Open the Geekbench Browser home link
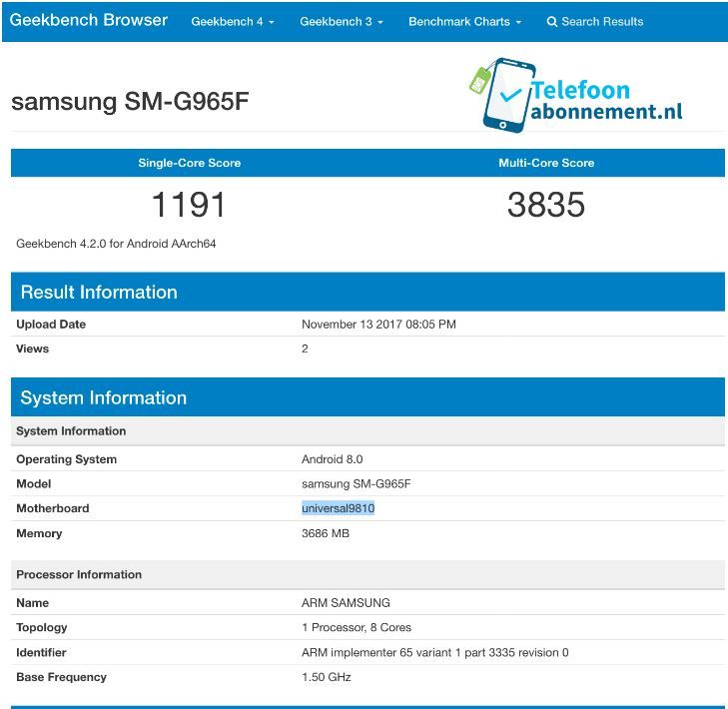The height and width of the screenshot is (709, 728). coord(88,20)
